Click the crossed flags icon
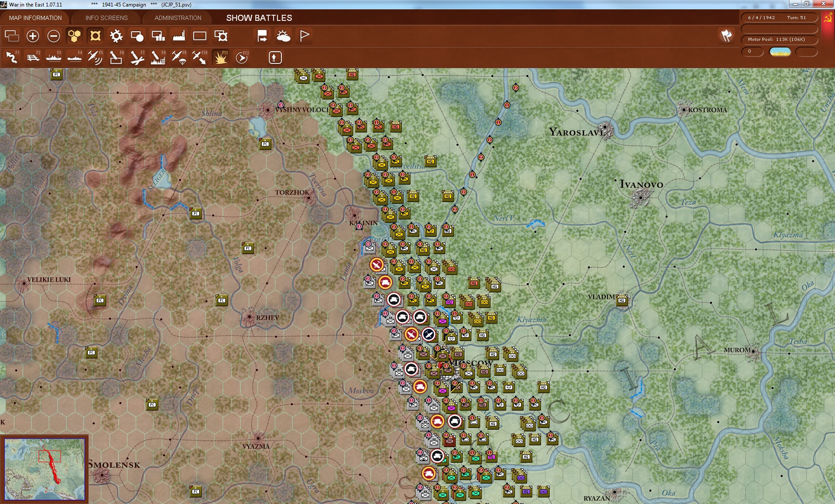The height and width of the screenshot is (504, 835). (x=726, y=36)
